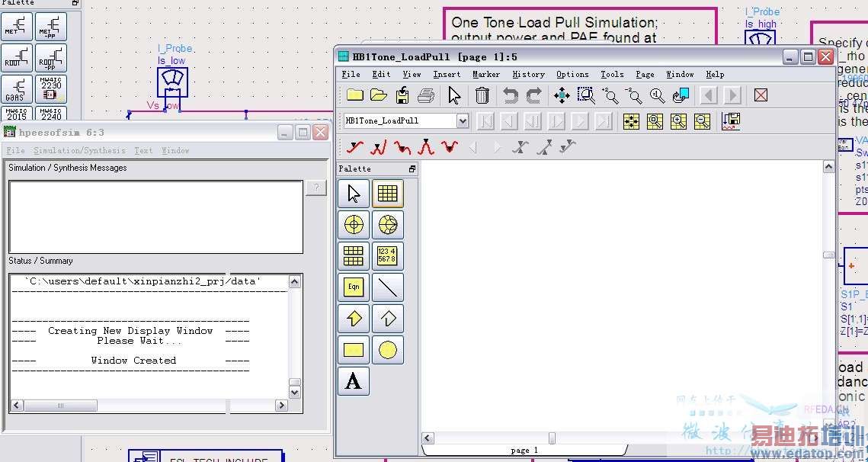
Task: Open the HB1Tone_LoadPull dataset dropdown
Action: [463, 120]
